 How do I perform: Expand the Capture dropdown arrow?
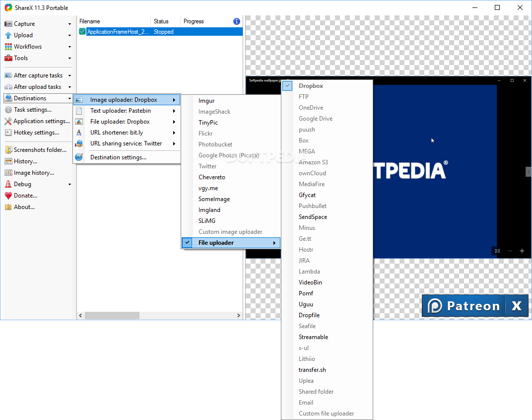pos(69,24)
